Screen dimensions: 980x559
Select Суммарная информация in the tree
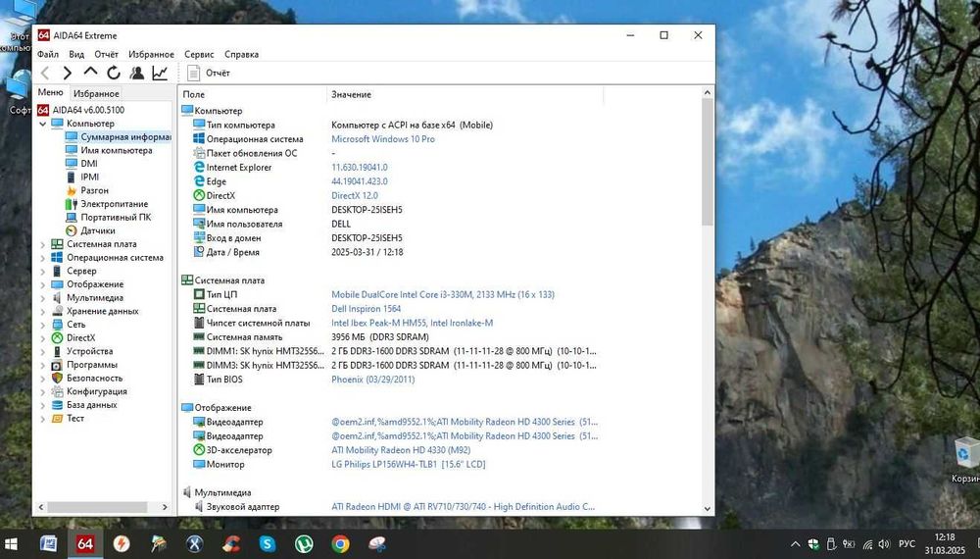119,137
